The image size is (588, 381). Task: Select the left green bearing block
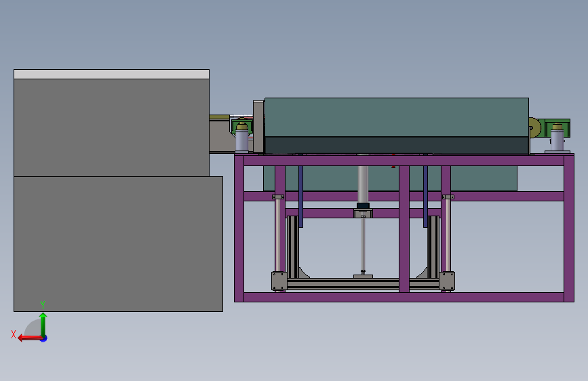242,125
